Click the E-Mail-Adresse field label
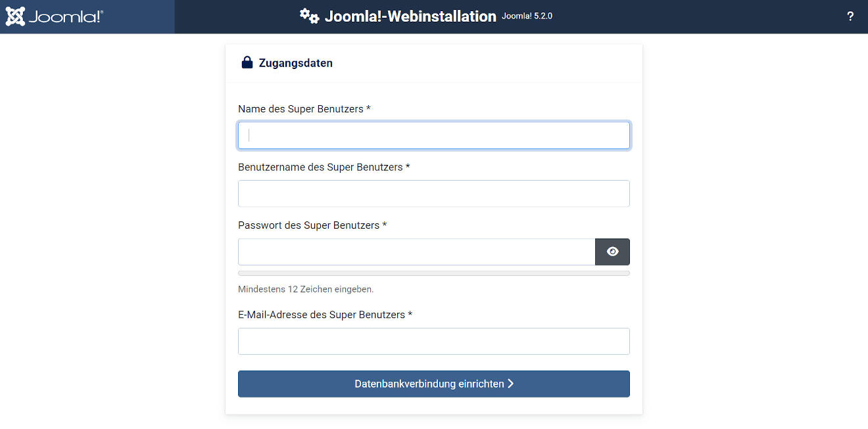868x429 pixels. (324, 315)
